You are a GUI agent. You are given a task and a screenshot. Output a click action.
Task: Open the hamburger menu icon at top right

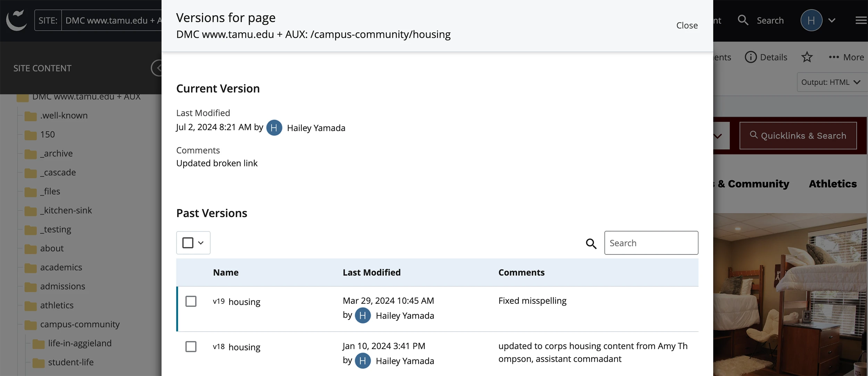pos(861,20)
